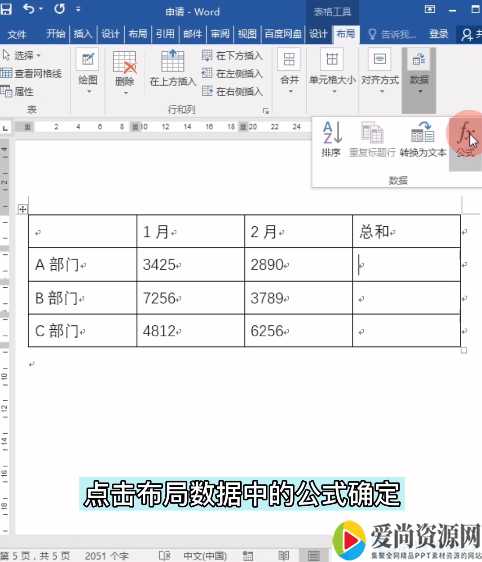
Task: Click the 告诉我 search box with lightbulb
Action: click(x=392, y=34)
